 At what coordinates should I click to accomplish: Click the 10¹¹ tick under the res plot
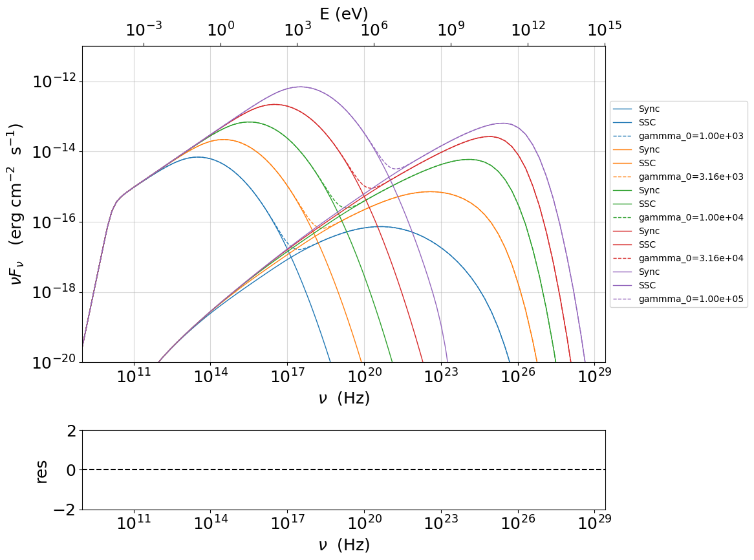click(x=134, y=522)
